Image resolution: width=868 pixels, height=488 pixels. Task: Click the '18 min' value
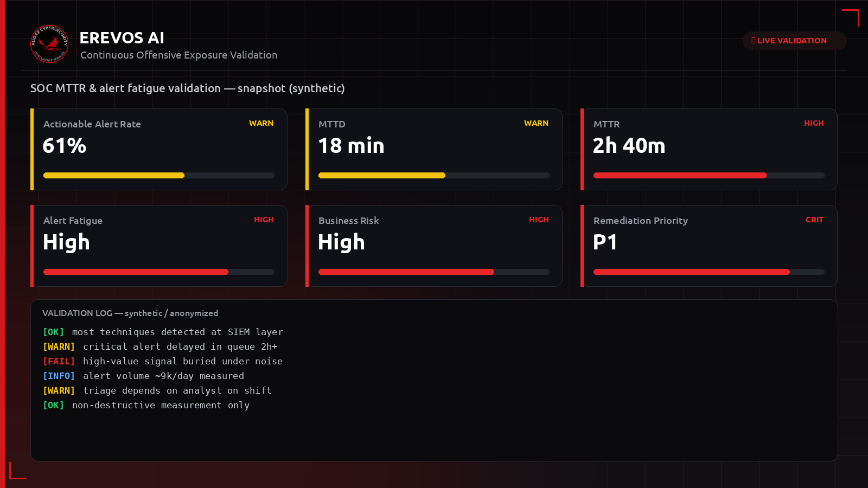[352, 145]
